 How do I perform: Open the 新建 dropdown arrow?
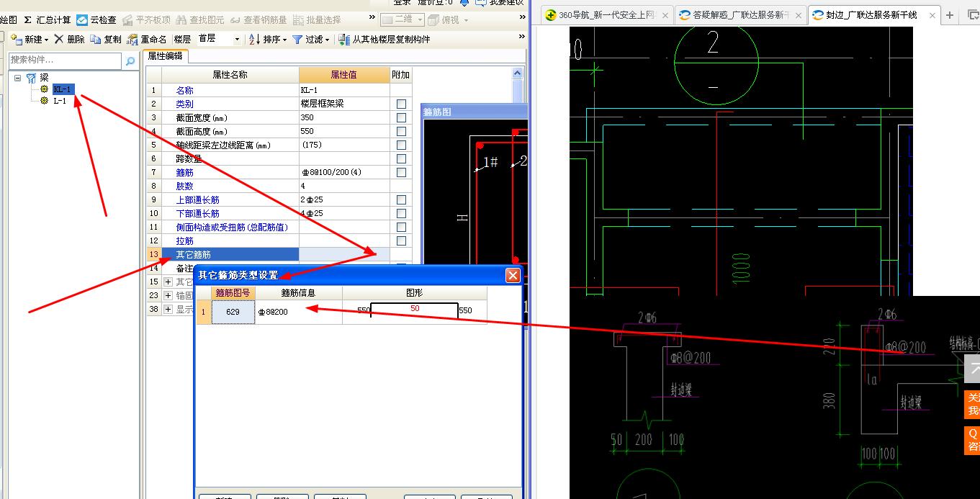point(47,40)
